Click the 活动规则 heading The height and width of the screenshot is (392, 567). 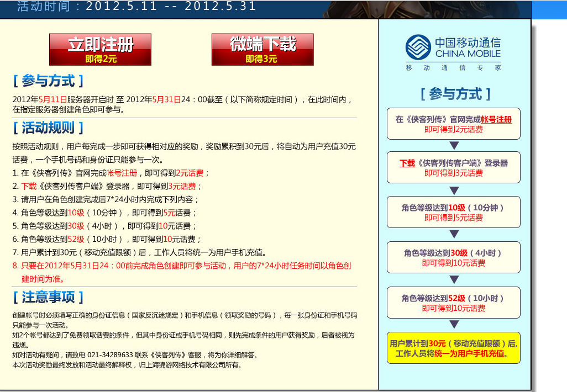[x=48, y=128]
